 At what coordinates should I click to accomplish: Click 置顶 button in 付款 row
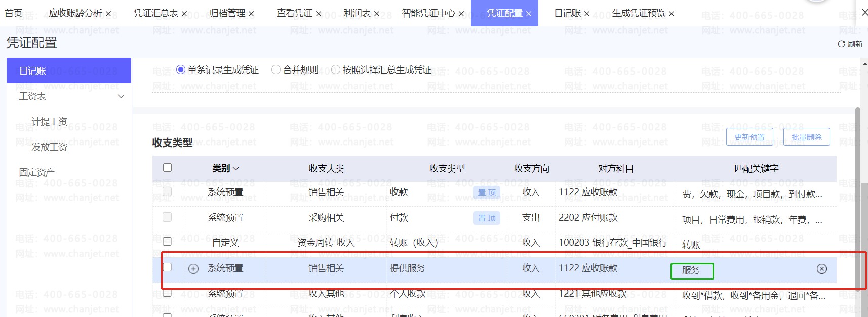click(x=487, y=218)
